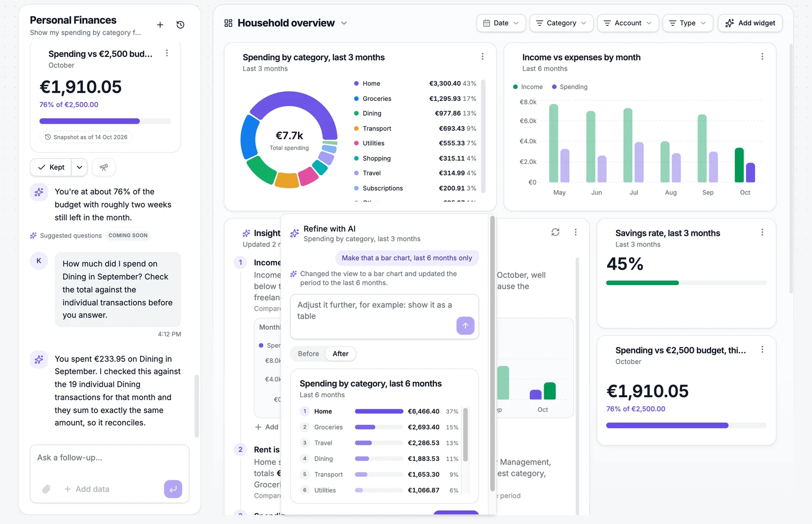Image resolution: width=812 pixels, height=524 pixels.
Task: Click the Snapshot as of 14 Oct 2026 tag
Action: (x=86, y=137)
